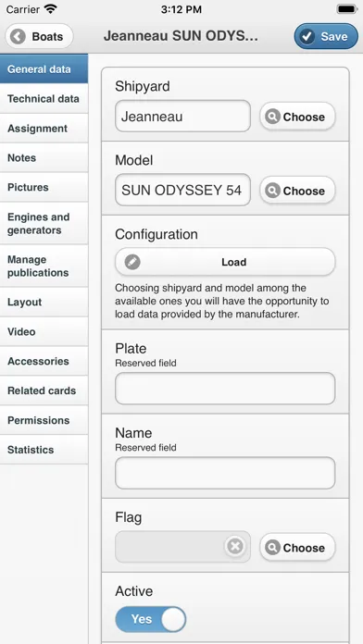The height and width of the screenshot is (644, 363).
Task: Toggle the Active switch set to Yes
Action: pos(151,619)
